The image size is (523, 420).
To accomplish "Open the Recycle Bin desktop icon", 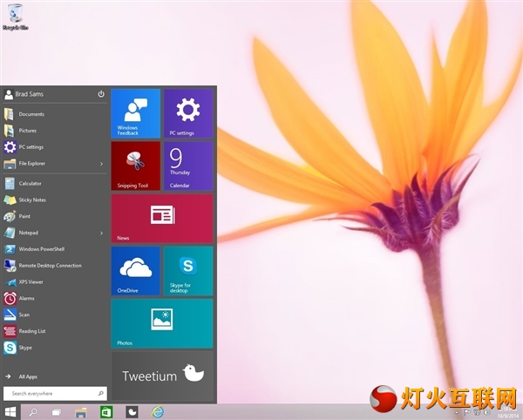I will pos(15,17).
